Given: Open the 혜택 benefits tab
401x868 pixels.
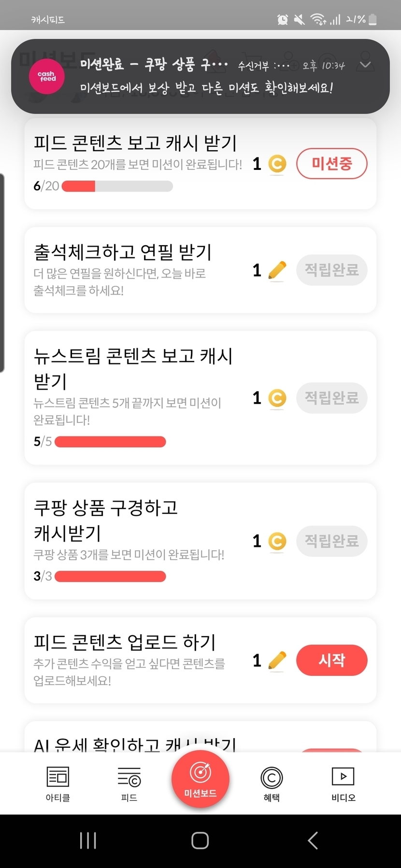Looking at the screenshot, I should pos(272,784).
